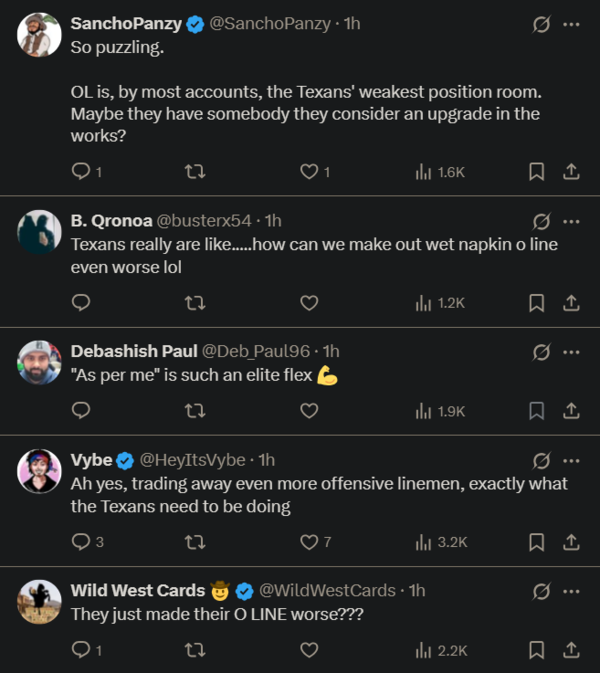Like Vybe's tweet with 7 likes
600x673 pixels.
coord(309,541)
